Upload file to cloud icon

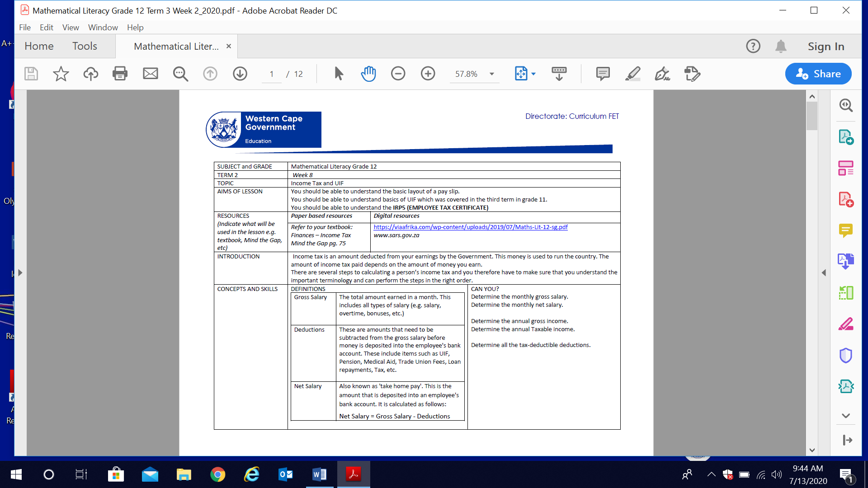91,74
